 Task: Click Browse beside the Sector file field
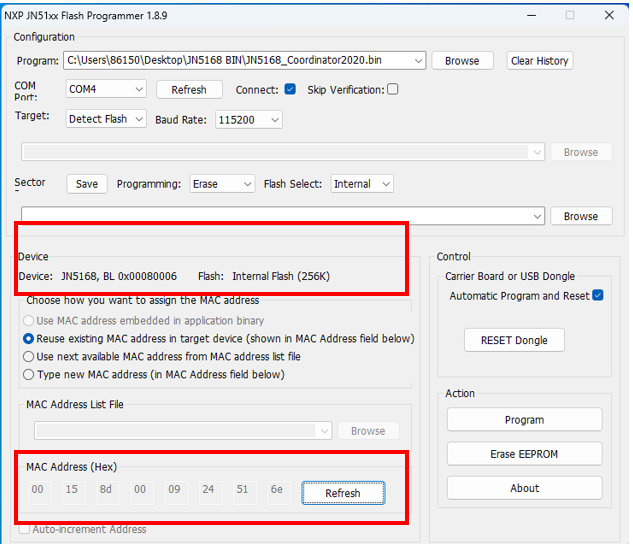tap(581, 216)
